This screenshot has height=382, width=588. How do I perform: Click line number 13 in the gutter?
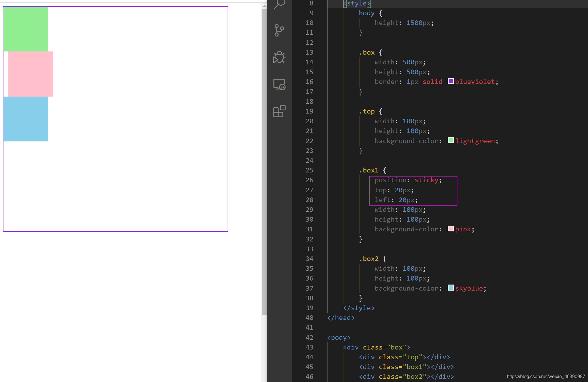(x=309, y=52)
